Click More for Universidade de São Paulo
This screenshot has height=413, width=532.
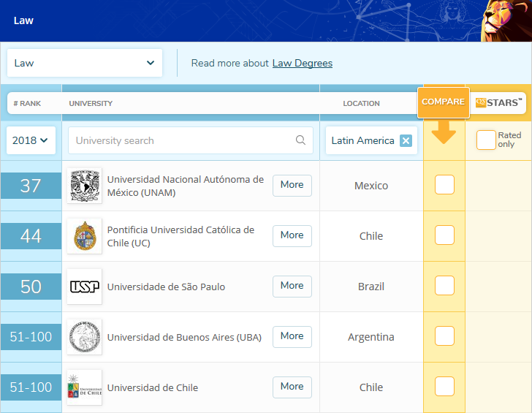pyautogui.click(x=292, y=287)
